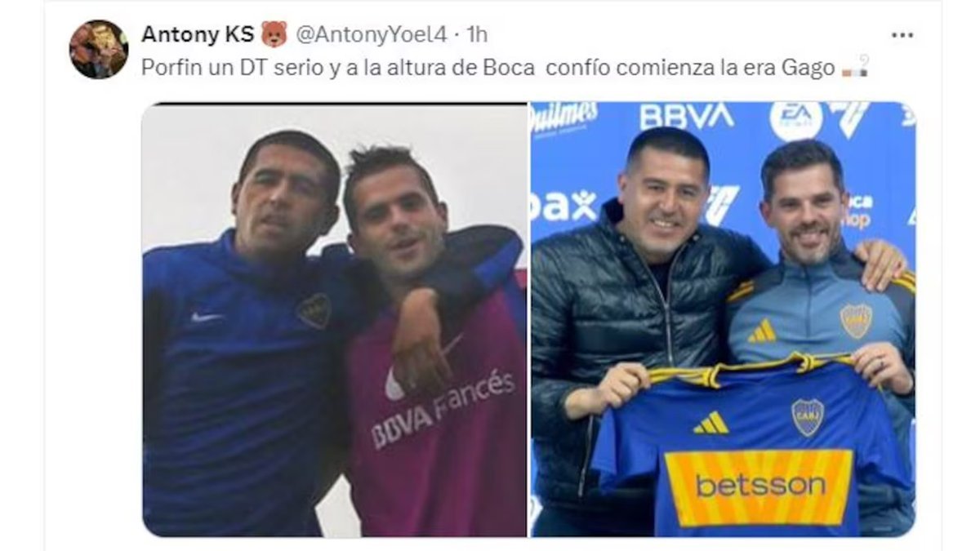Click the Nike swoosh on the blue jacket
The width and height of the screenshot is (980, 551).
pos(206,317)
